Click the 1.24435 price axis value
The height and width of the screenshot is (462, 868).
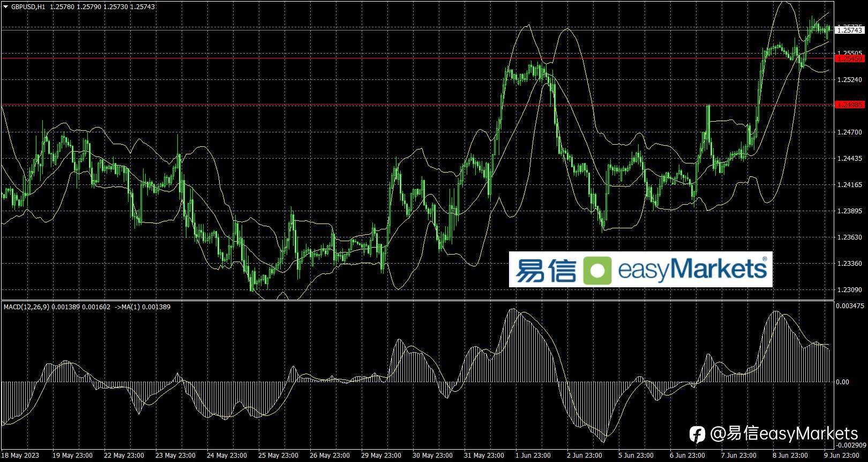[x=850, y=158]
